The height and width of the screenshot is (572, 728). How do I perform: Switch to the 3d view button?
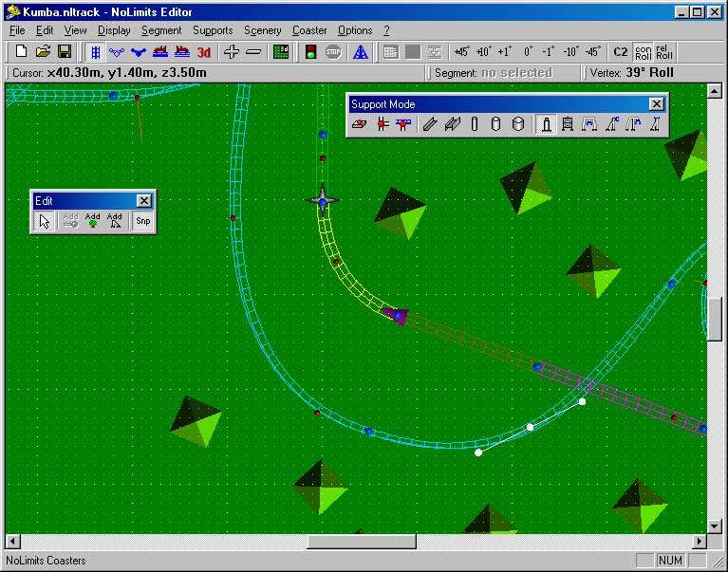(x=203, y=52)
